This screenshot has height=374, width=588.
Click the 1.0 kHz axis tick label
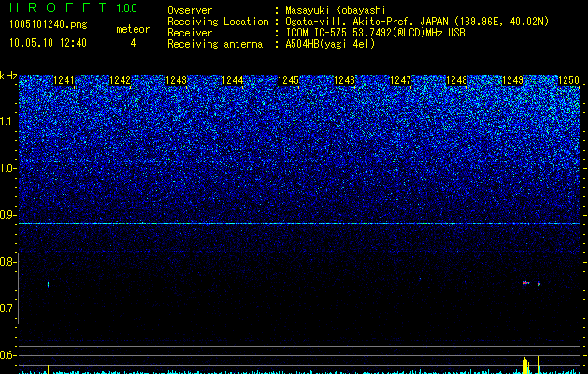coord(7,168)
